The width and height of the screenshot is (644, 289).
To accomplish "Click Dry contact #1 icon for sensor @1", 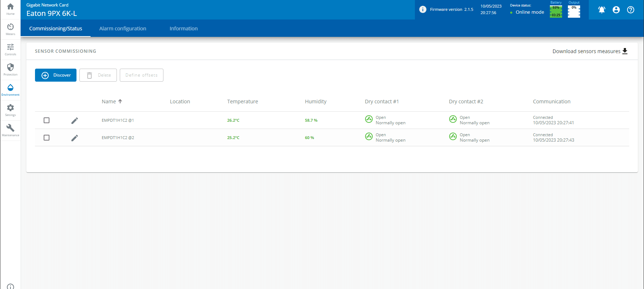I will click(x=369, y=119).
